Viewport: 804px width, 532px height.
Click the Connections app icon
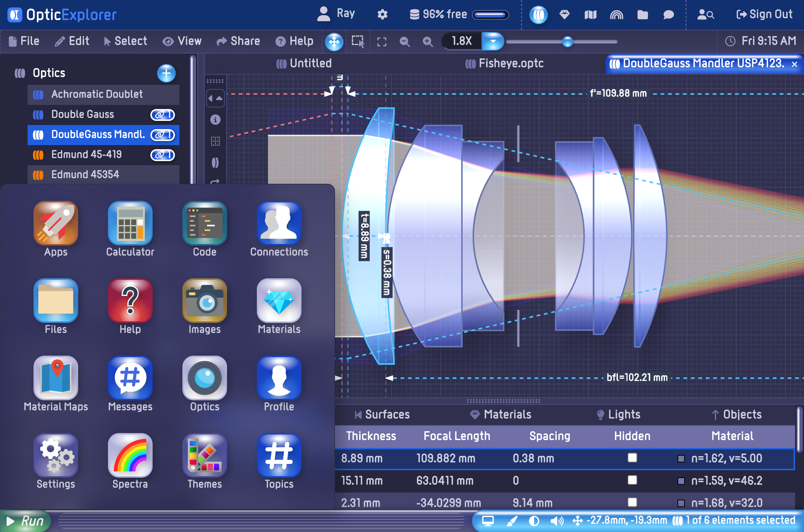(279, 224)
